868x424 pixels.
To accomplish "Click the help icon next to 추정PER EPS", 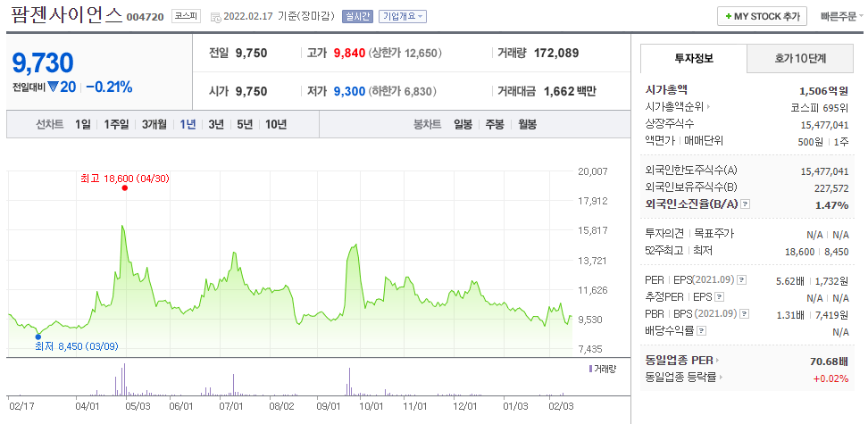I will (x=719, y=296).
